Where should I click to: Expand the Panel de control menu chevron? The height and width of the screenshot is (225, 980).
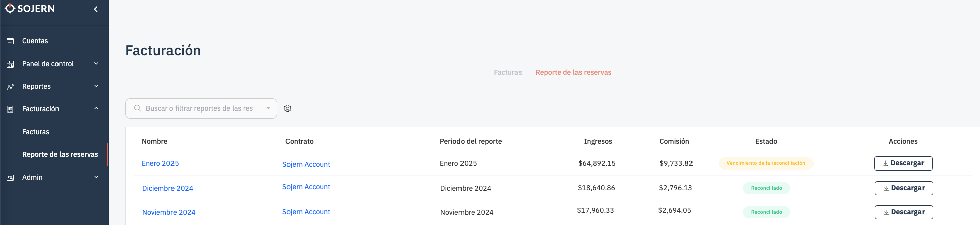96,64
